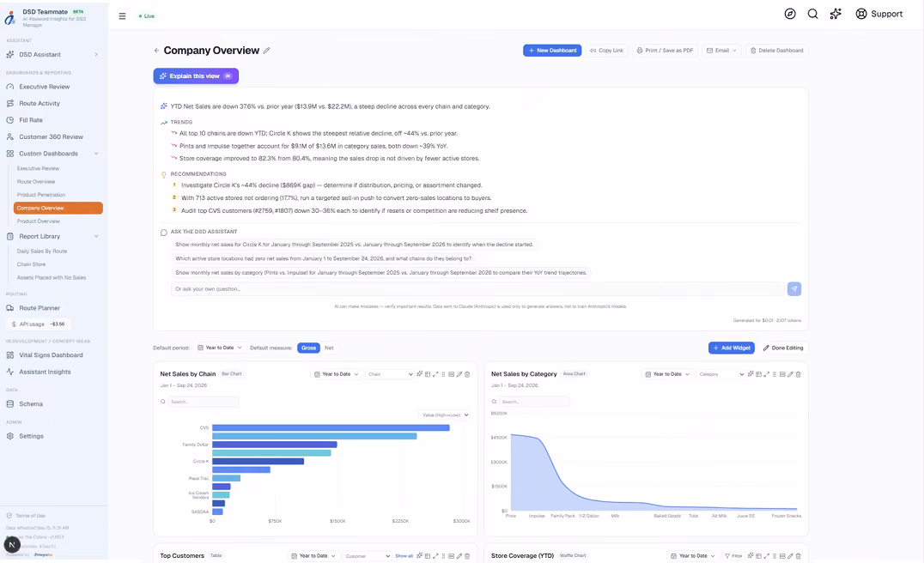The image size is (924, 563).
Task: Focus search box in Net Sales by Chain
Action: (x=204, y=402)
